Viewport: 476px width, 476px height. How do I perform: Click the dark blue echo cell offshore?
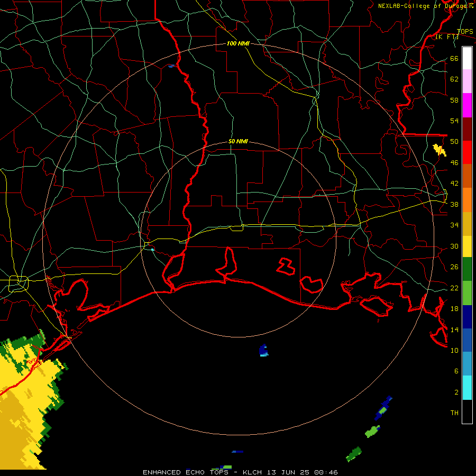coord(264,350)
